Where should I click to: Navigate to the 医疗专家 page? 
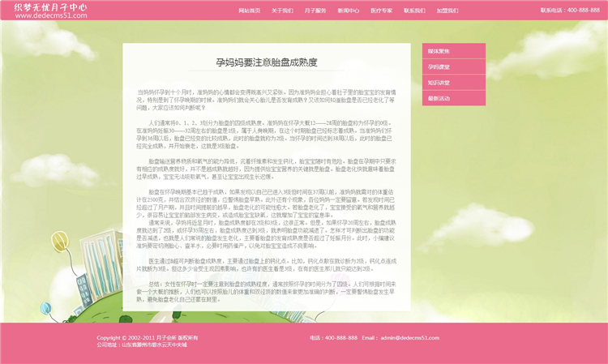point(381,11)
